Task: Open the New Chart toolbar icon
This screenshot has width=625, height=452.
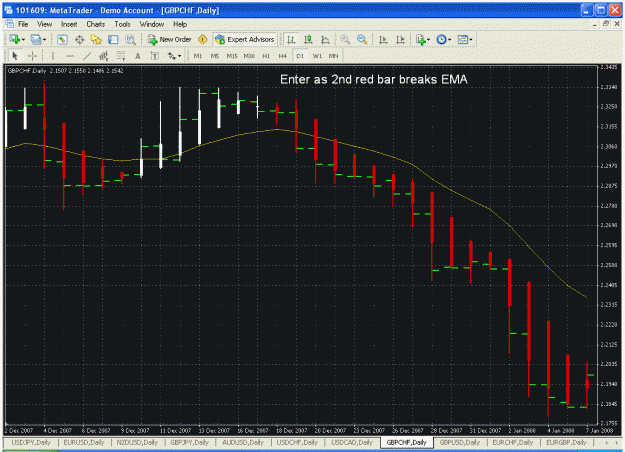Action: 15,39
